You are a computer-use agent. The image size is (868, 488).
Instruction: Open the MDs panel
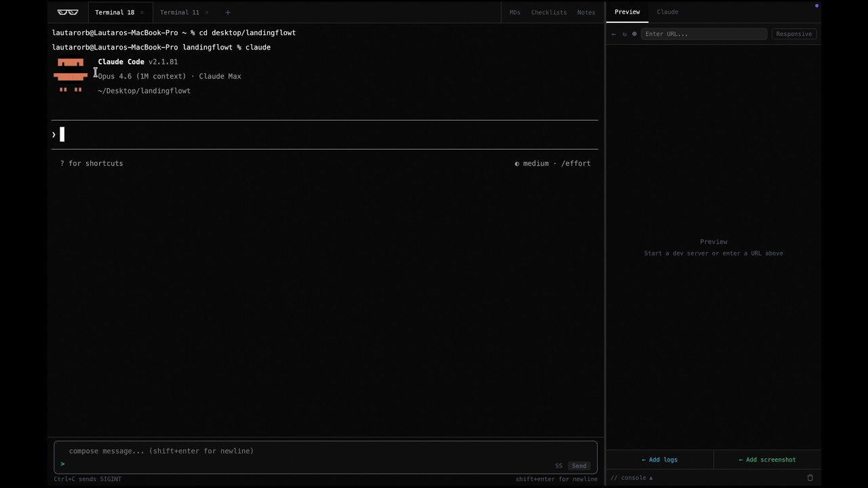(x=515, y=12)
